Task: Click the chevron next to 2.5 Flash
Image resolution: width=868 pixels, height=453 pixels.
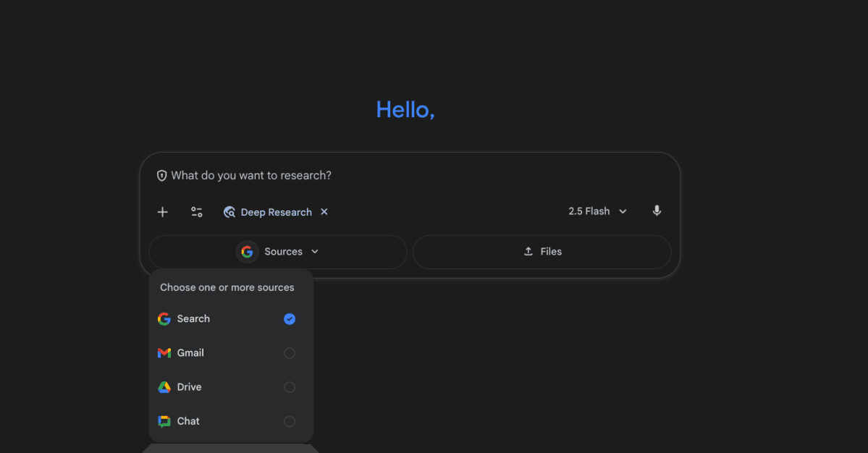Action: [623, 211]
